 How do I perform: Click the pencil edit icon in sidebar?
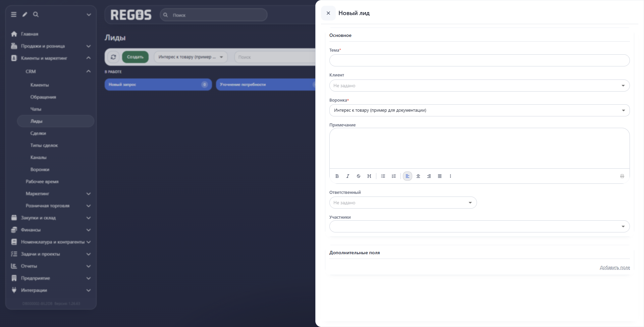pos(25,14)
